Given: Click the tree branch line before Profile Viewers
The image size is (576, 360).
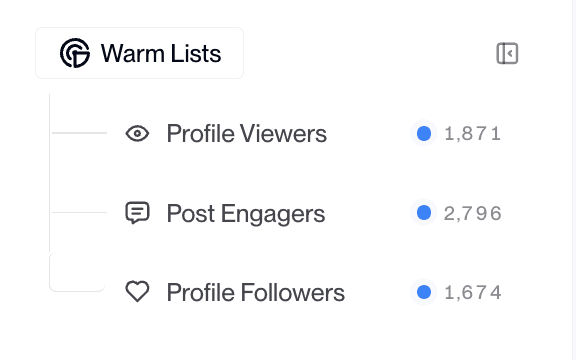Looking at the screenshot, I should [79, 133].
